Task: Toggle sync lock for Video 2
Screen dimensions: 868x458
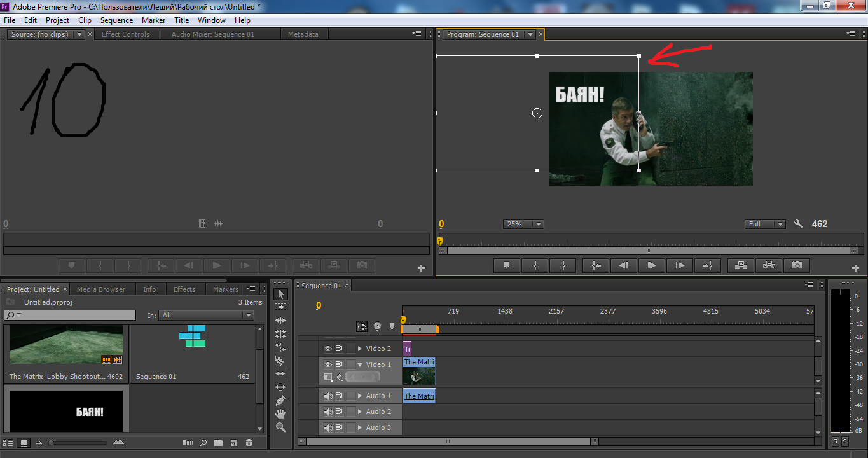Action: click(340, 349)
